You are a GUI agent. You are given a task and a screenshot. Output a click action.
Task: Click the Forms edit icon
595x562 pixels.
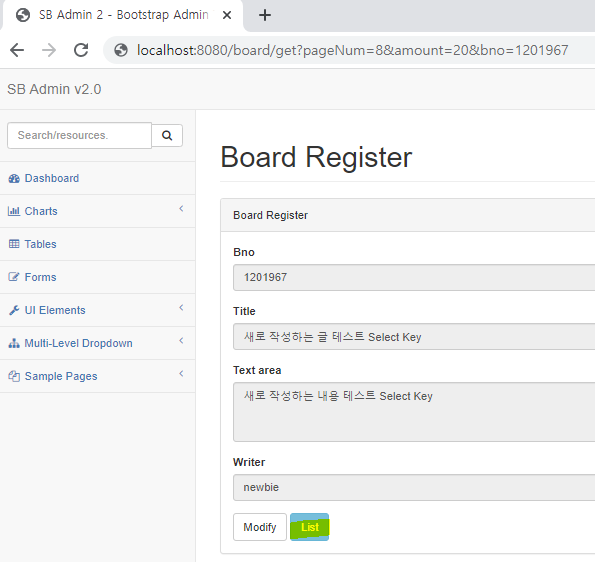(x=14, y=277)
